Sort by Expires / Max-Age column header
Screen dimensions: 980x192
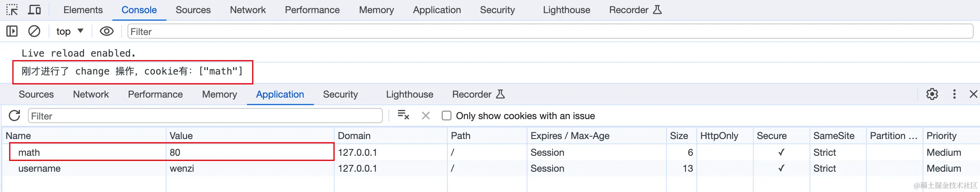point(570,136)
